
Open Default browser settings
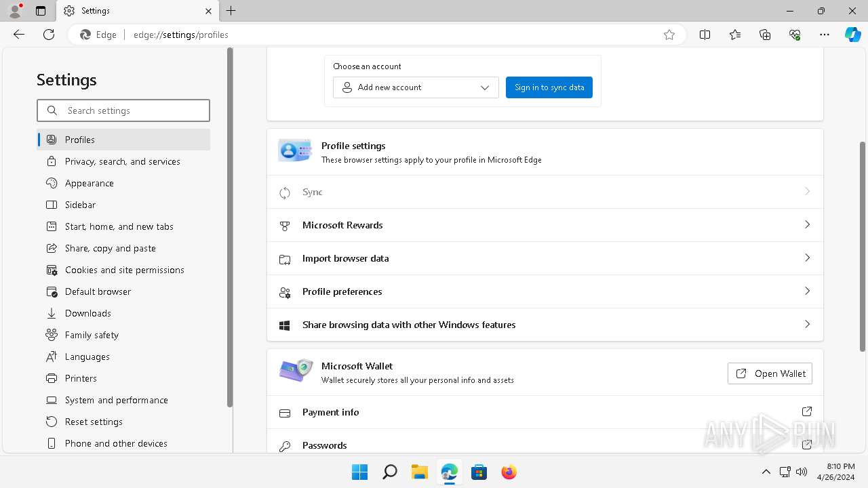coord(123,291)
